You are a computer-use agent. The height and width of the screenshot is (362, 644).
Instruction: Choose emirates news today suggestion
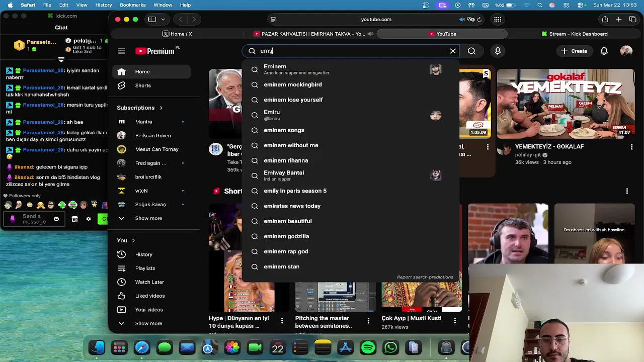351,206
